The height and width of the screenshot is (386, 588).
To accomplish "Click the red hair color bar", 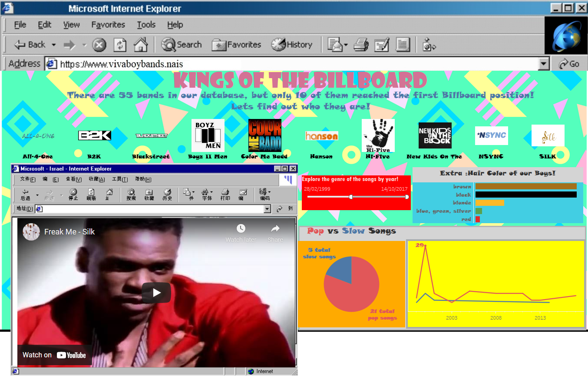I will pos(478,219).
